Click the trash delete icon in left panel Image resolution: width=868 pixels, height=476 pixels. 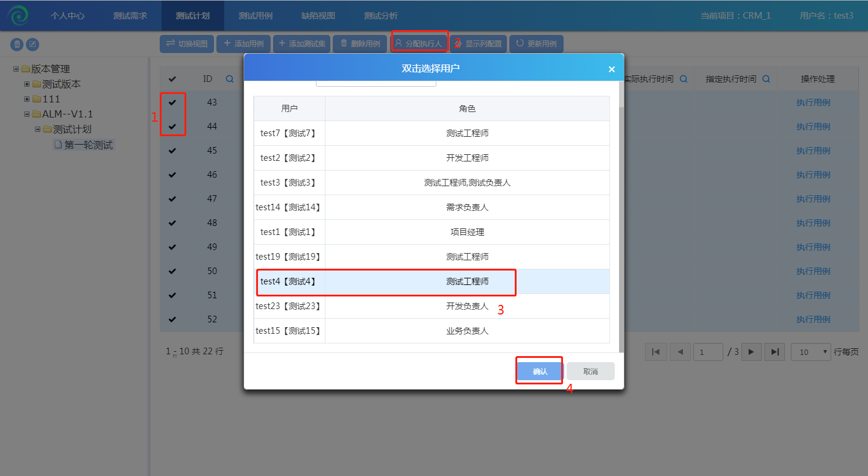[17, 44]
